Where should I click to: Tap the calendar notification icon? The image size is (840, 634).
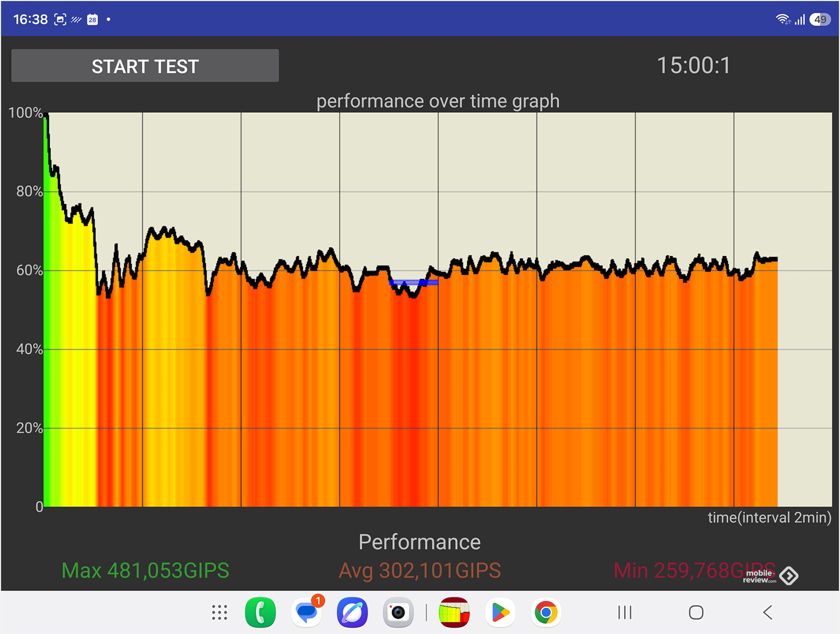[92, 19]
